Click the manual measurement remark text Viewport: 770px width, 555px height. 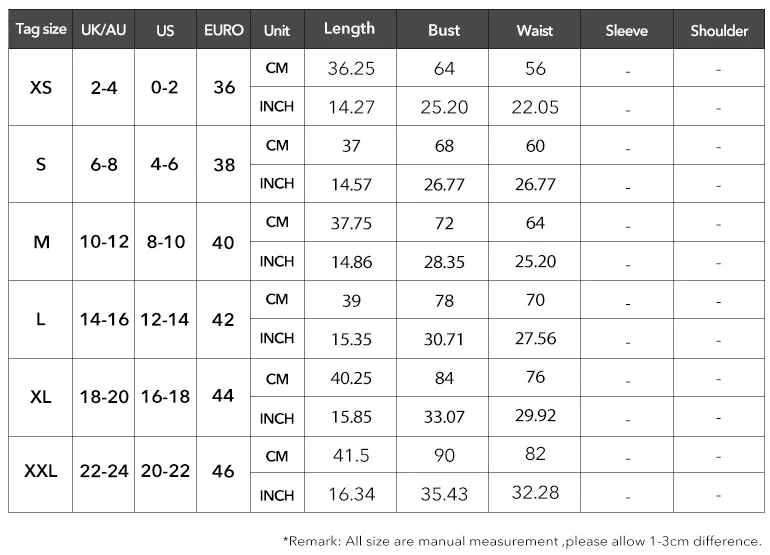[522, 541]
